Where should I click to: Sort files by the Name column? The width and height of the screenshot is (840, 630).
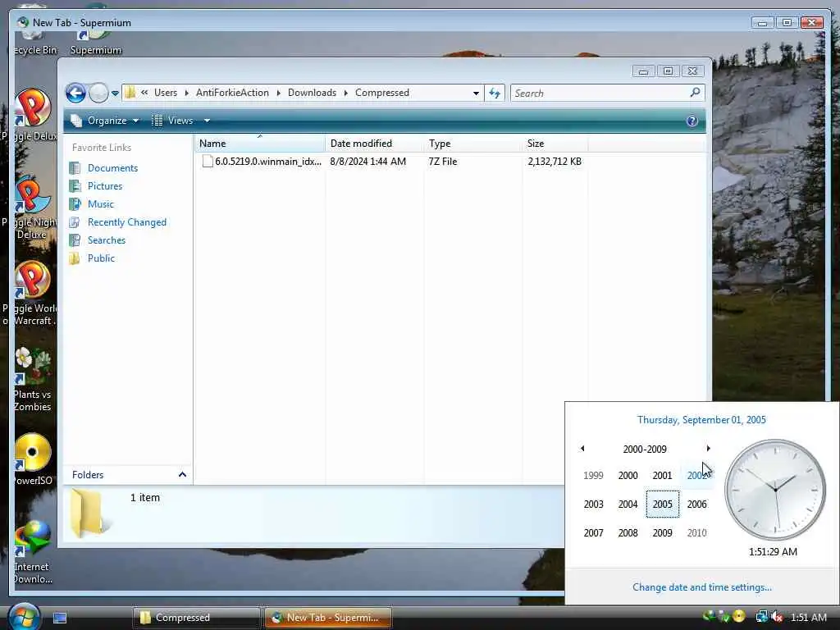[260, 144]
